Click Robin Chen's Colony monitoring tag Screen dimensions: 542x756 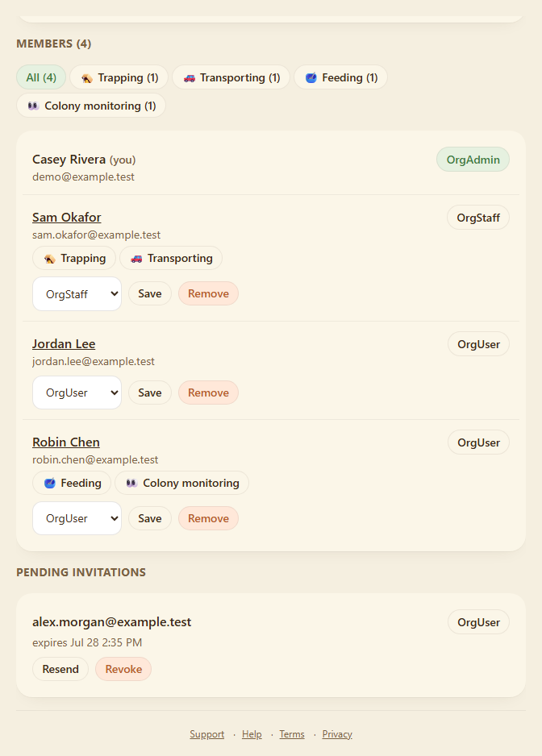tap(182, 483)
